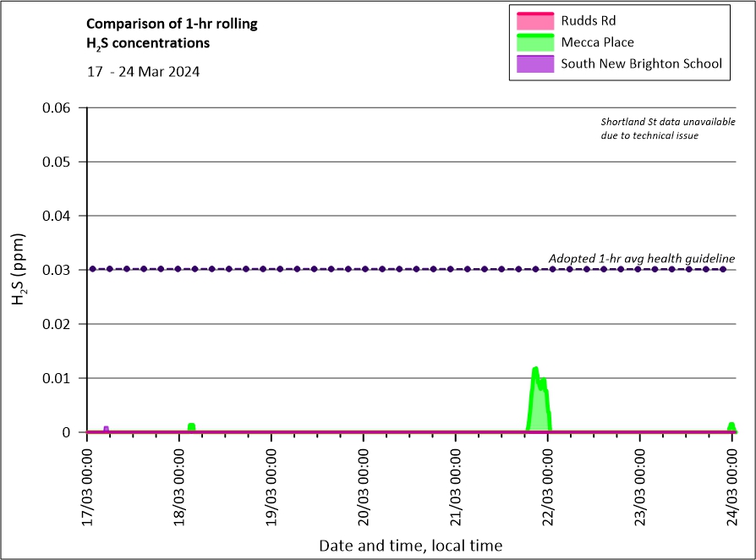Click the 17 - 24 Mar 2024 date range
756x560 pixels.
144,72
